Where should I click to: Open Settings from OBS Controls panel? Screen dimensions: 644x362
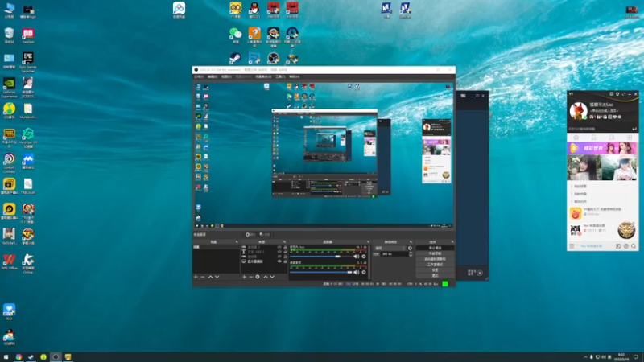coord(435,270)
